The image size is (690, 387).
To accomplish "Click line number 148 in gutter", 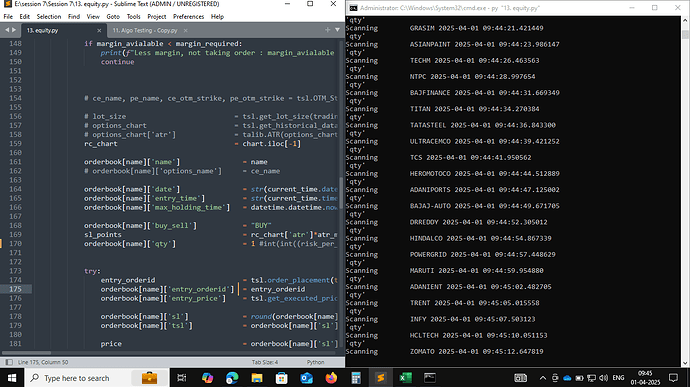I will [x=15, y=44].
